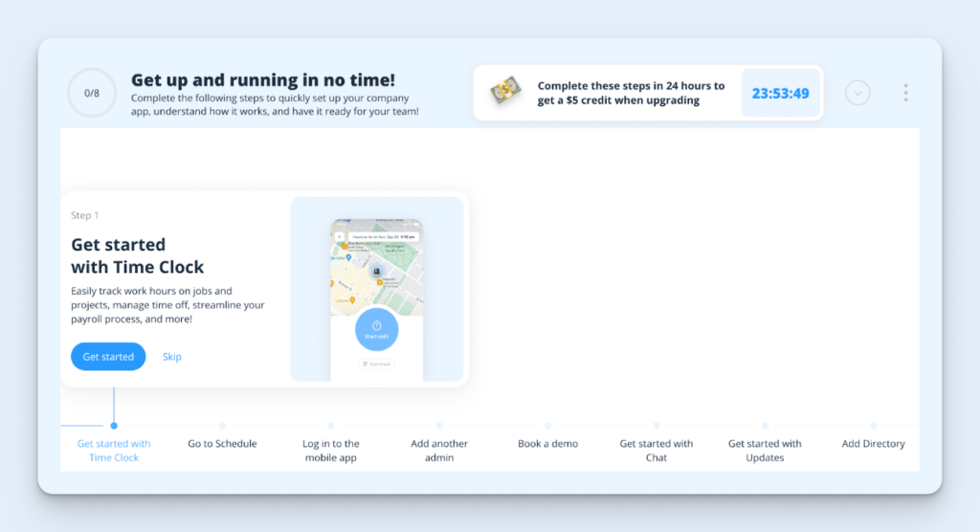The width and height of the screenshot is (980, 532).
Task: Select the Get started with Updates step
Action: coord(765,450)
